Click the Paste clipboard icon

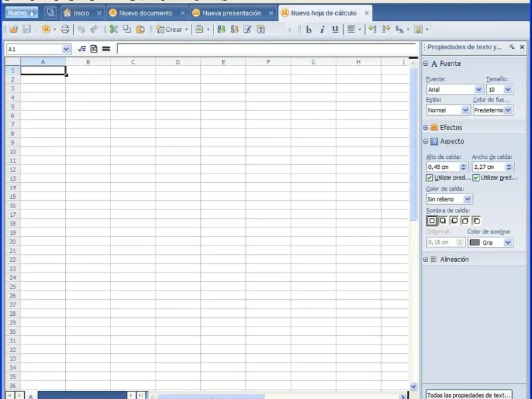(140, 29)
